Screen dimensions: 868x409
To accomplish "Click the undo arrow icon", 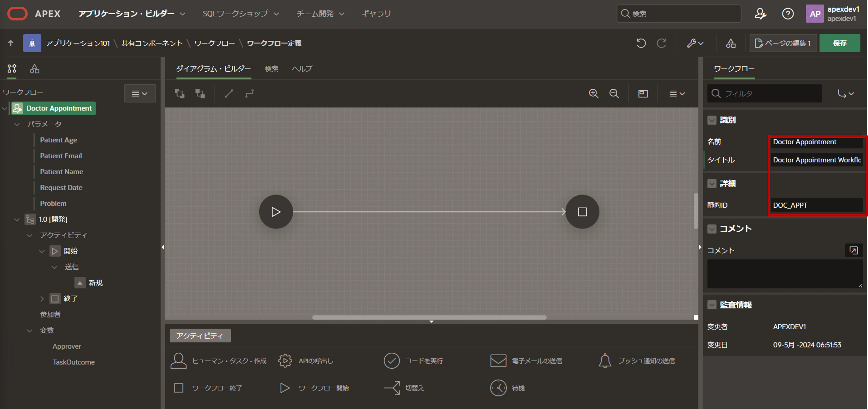I will pyautogui.click(x=641, y=43).
